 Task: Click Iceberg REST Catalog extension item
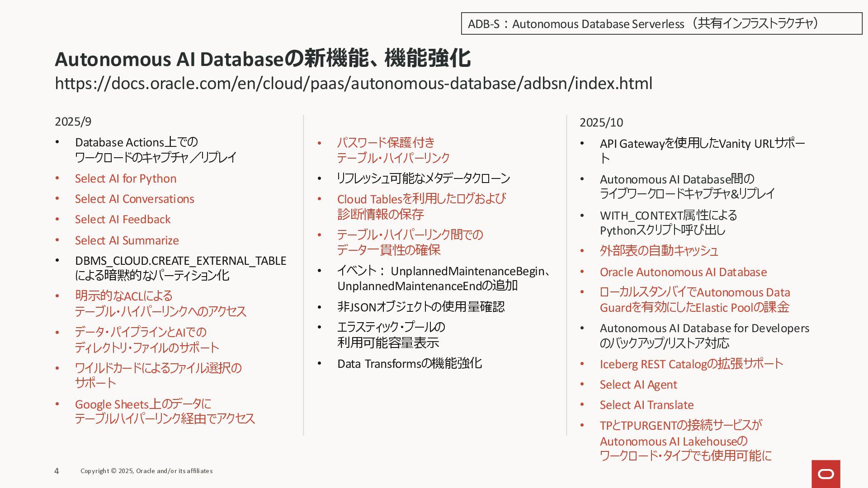click(691, 364)
